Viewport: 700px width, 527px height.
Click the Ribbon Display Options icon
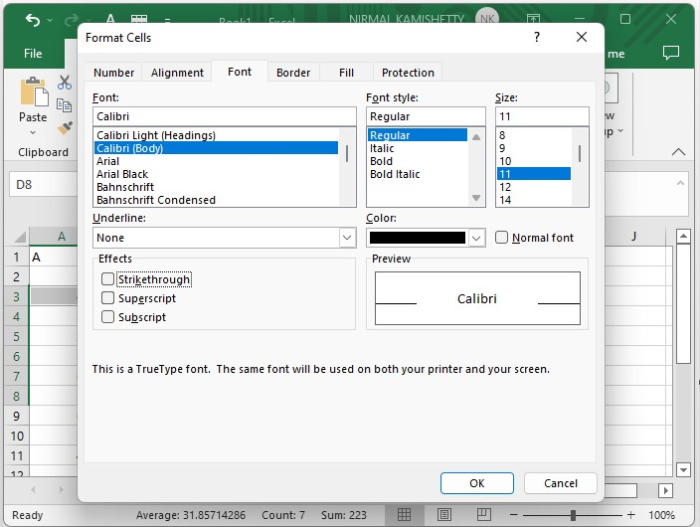pos(533,19)
